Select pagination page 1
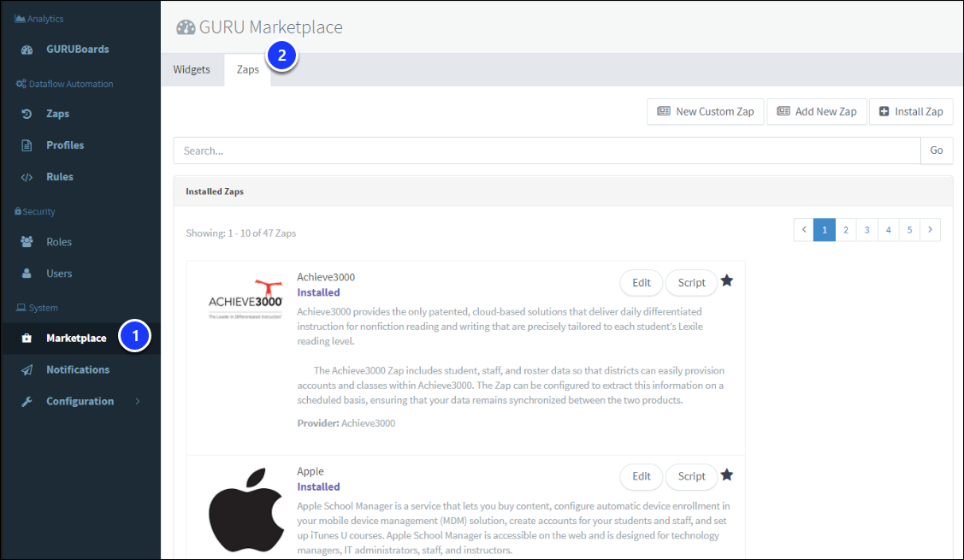The width and height of the screenshot is (964, 560). [x=825, y=230]
